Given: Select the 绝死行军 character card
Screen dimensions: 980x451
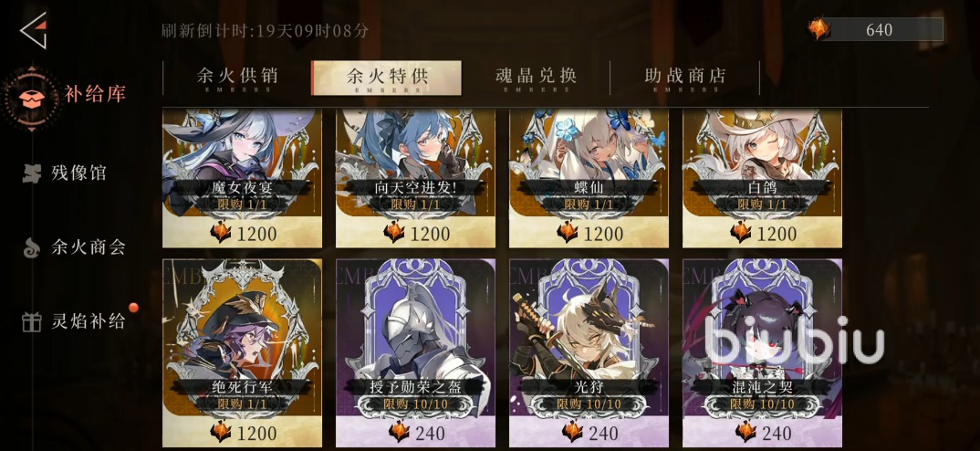Looking at the screenshot, I should point(243,352).
